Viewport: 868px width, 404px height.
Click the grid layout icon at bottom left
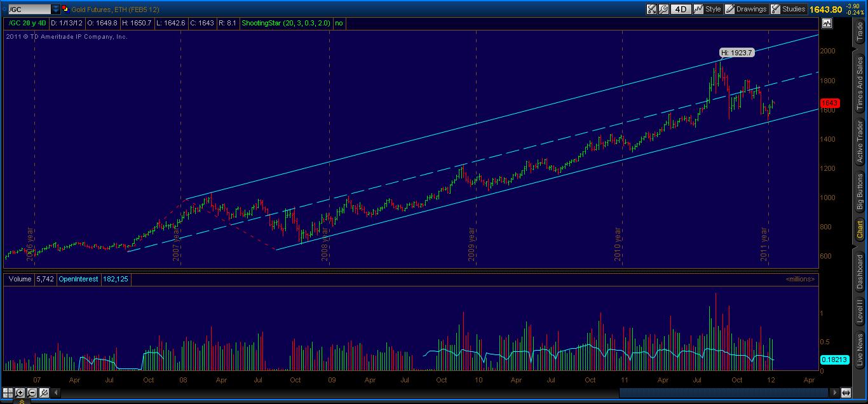[8, 393]
